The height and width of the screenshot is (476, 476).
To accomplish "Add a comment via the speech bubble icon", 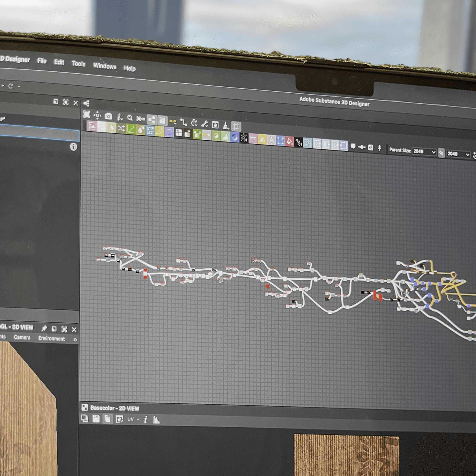I will [x=353, y=146].
